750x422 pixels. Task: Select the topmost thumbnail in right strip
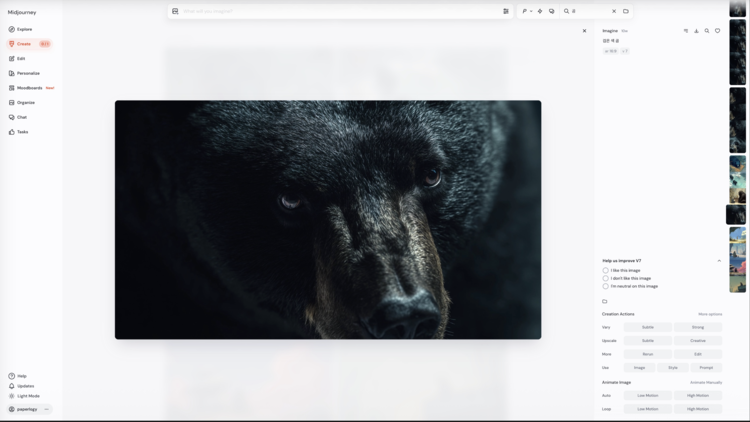tap(738, 9)
